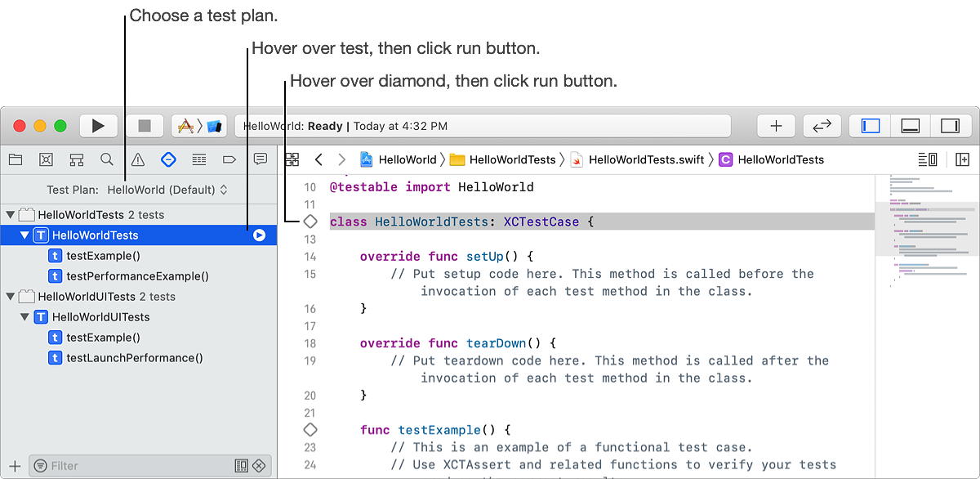
Task: Click test diamond beside func testExample line
Action: (x=310, y=429)
